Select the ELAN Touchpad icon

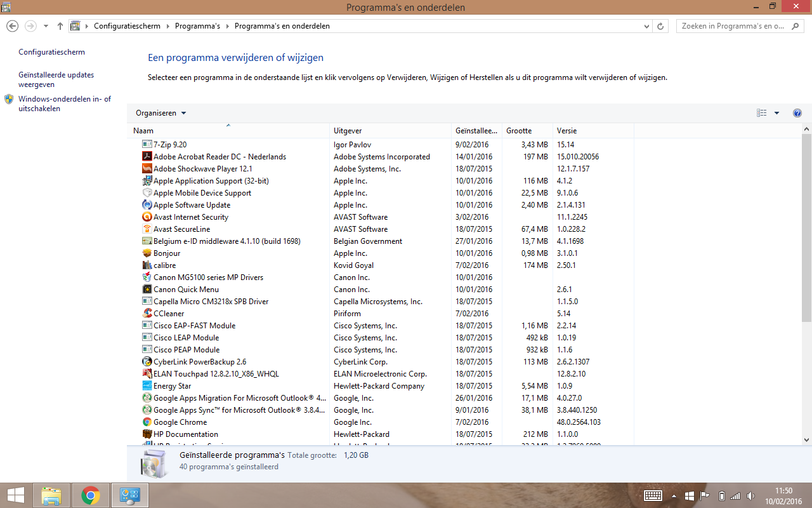147,374
